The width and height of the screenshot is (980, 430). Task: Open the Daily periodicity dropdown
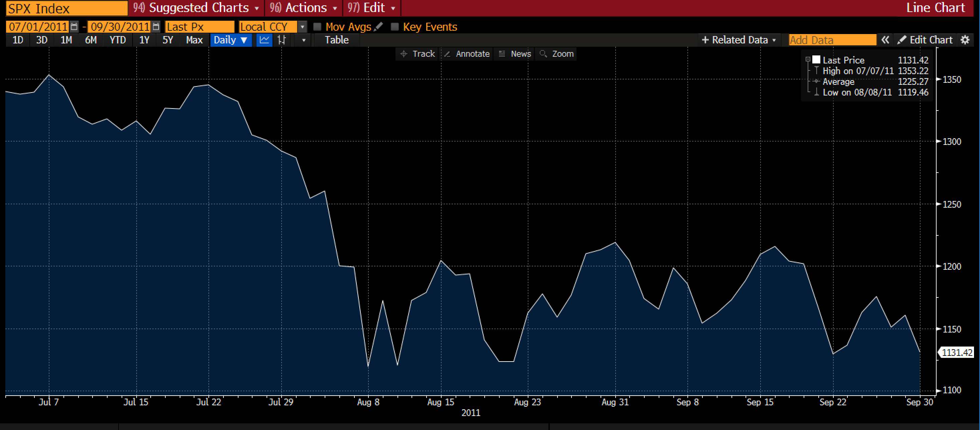231,40
